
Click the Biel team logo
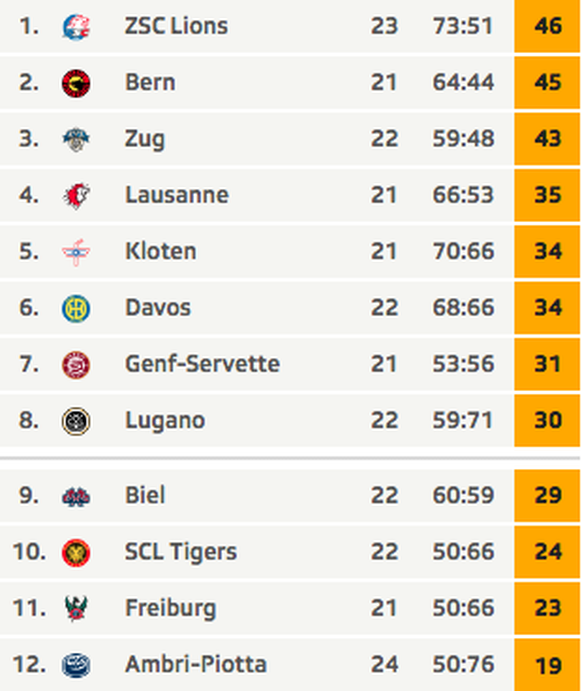point(76,497)
